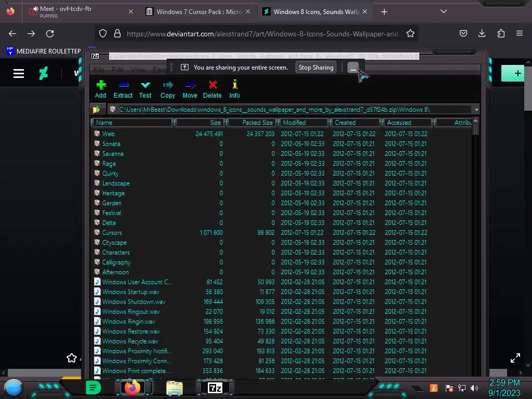Sort by the Packed Size column header
532x399 pixels.
point(252,123)
